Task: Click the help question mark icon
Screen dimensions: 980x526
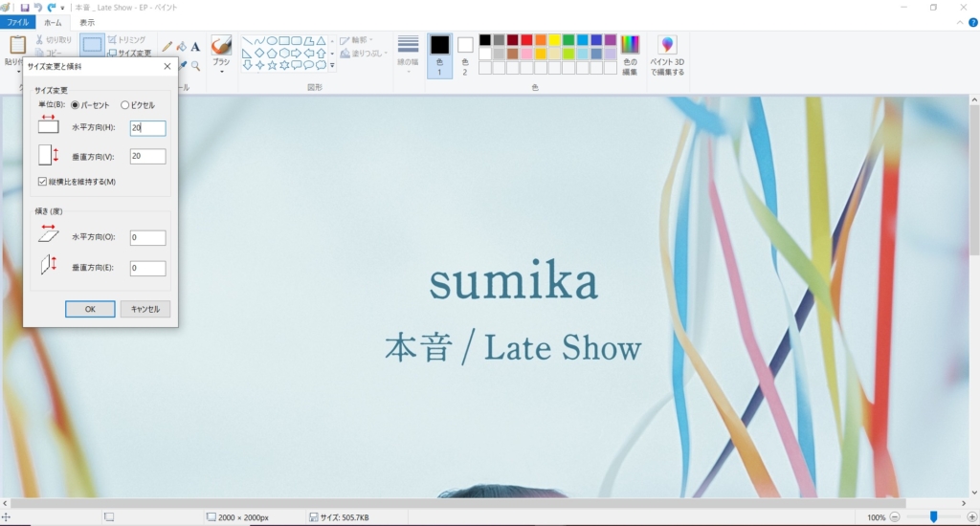Action: [x=973, y=23]
